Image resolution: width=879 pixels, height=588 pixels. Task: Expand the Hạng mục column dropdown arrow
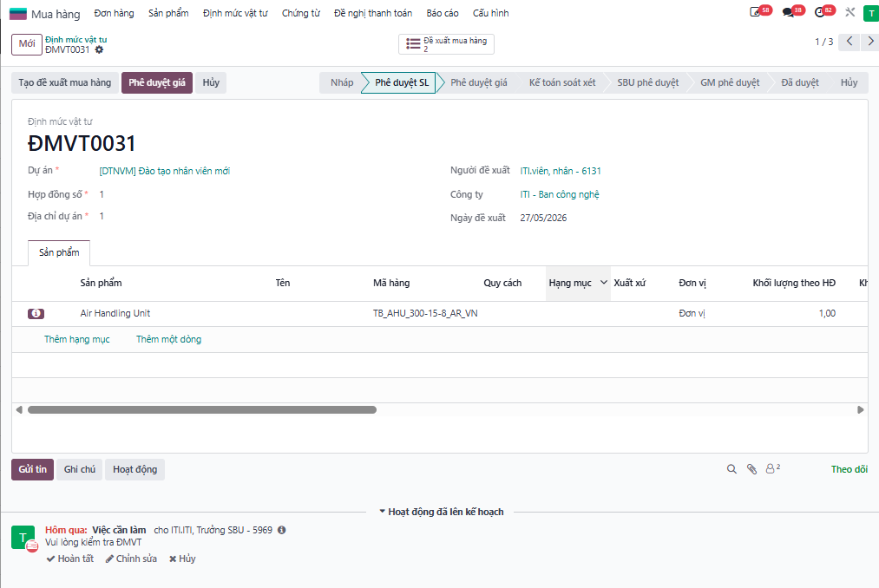(x=604, y=283)
